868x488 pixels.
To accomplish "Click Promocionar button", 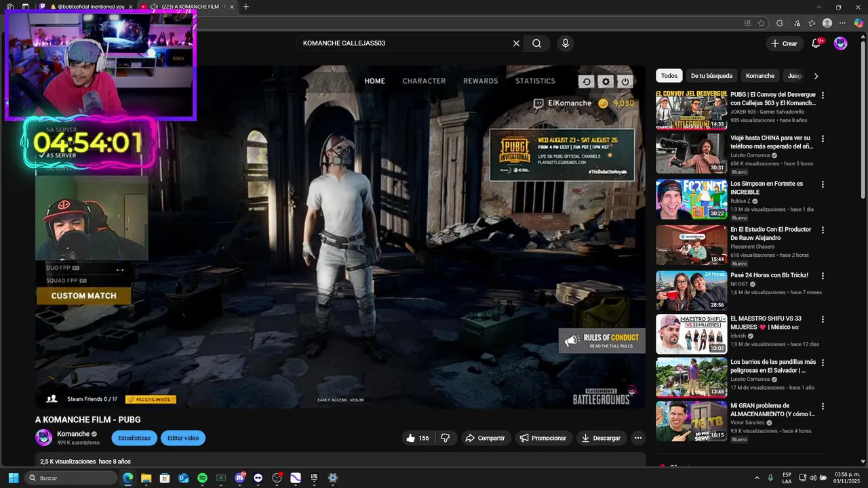I will point(543,438).
